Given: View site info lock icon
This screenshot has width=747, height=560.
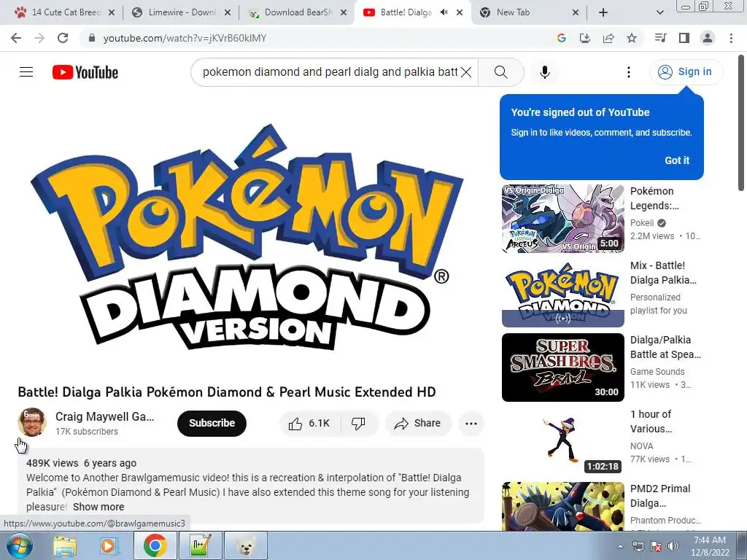Looking at the screenshot, I should click(x=92, y=38).
